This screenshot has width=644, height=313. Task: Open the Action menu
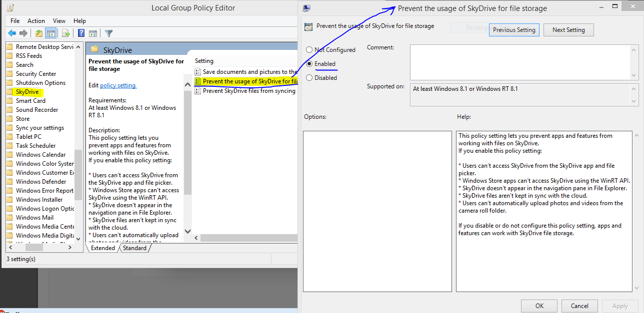36,21
